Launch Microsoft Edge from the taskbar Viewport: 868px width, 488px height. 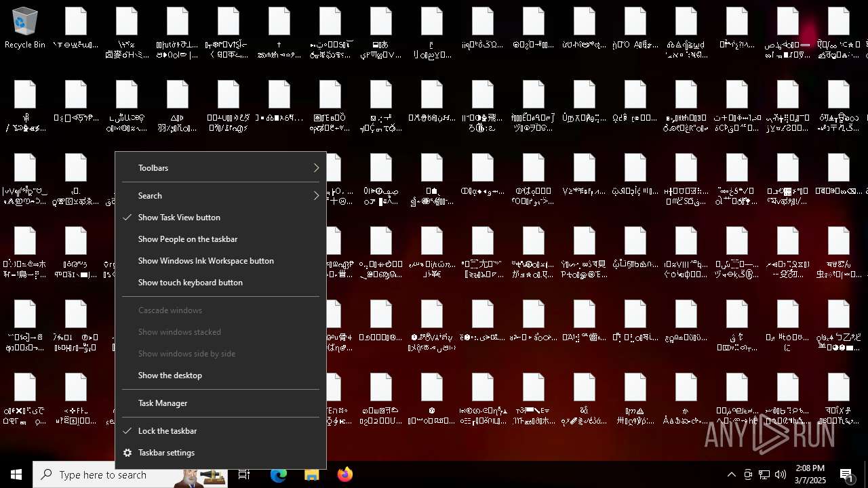click(x=279, y=474)
